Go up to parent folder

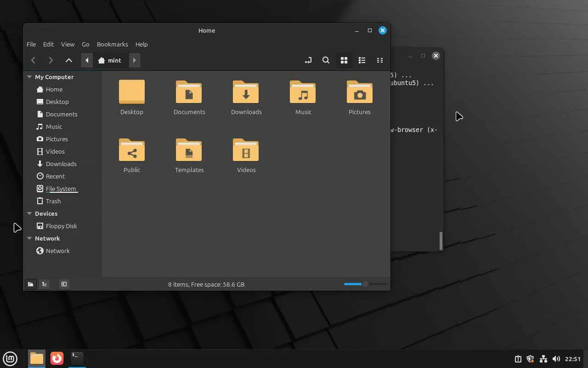tap(69, 60)
